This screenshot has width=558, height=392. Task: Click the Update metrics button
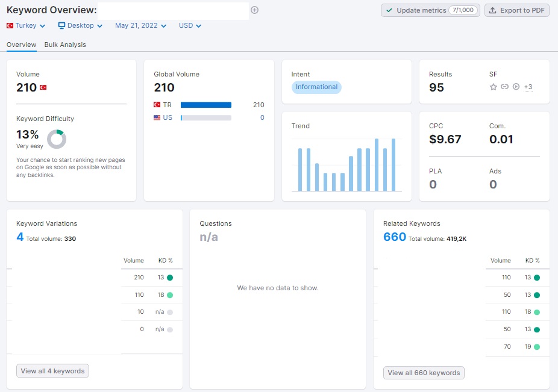[x=430, y=10]
